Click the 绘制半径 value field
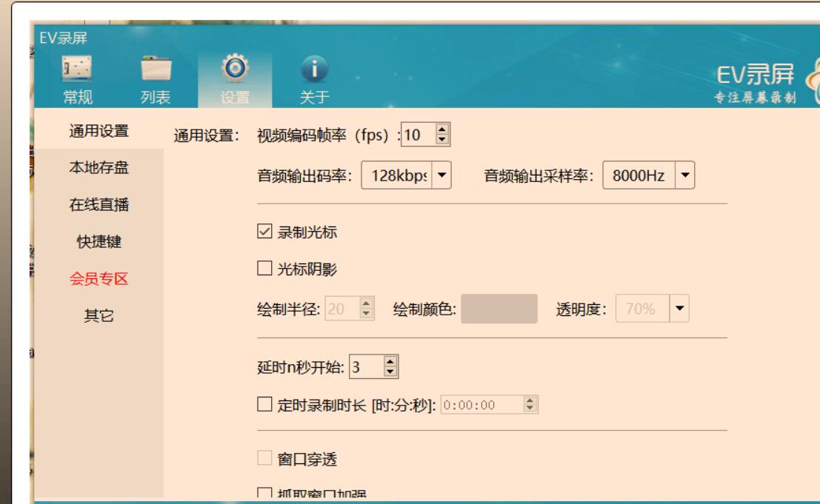 pos(342,309)
